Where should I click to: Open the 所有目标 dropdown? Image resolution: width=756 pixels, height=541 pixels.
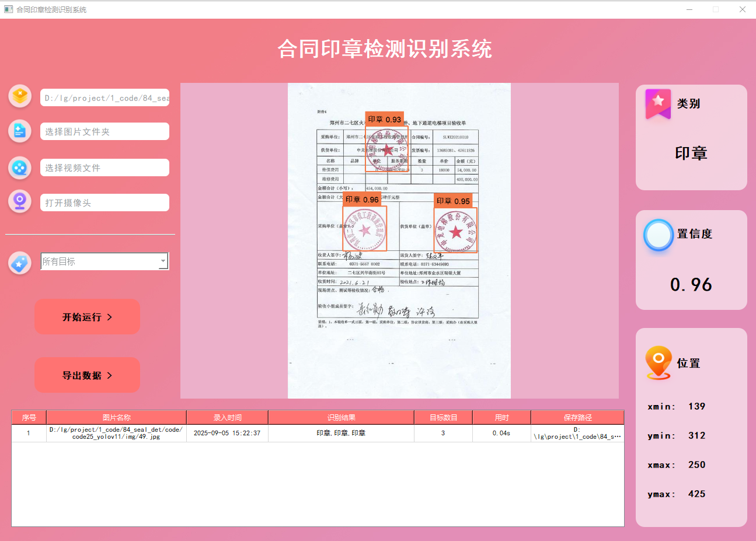(105, 261)
